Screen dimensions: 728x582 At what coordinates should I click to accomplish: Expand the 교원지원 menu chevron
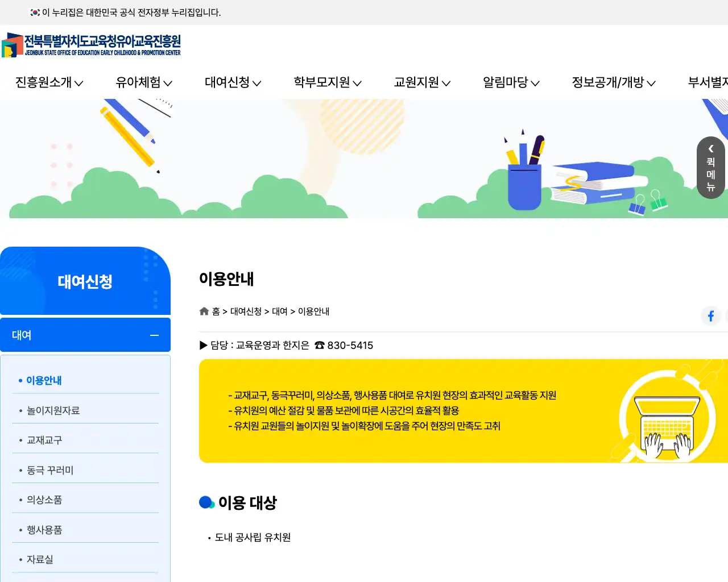446,83
